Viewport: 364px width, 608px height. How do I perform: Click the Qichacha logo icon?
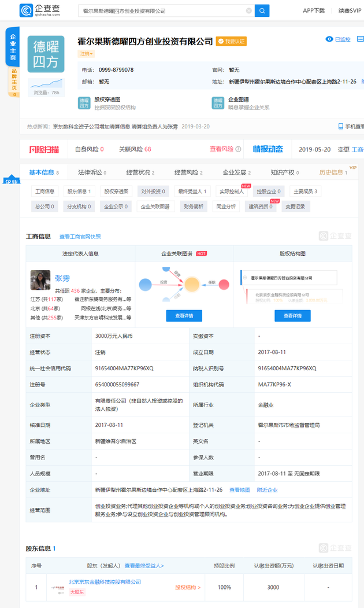pyautogui.click(x=26, y=10)
